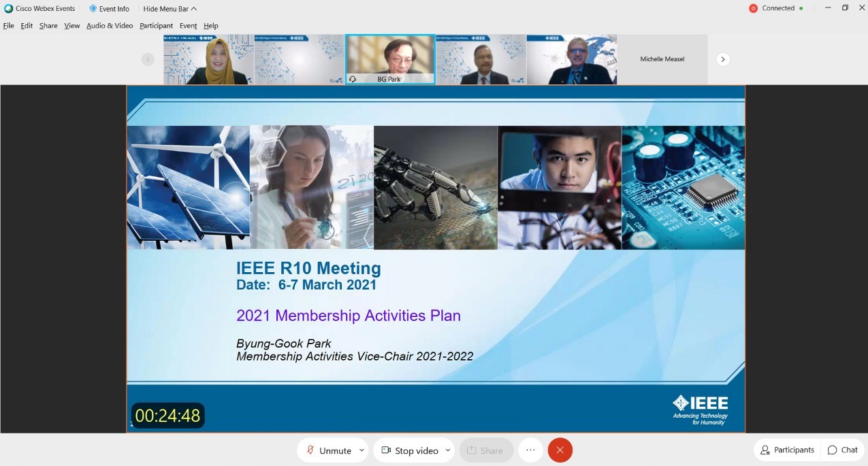The image size is (868, 466).
Task: Open audio options dropdown next to Unmute
Action: (x=362, y=450)
